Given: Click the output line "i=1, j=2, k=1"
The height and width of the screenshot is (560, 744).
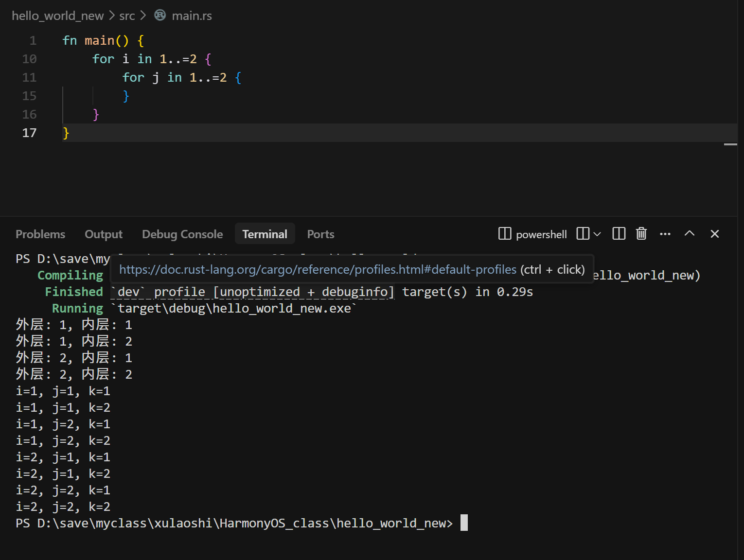Looking at the screenshot, I should (x=63, y=424).
